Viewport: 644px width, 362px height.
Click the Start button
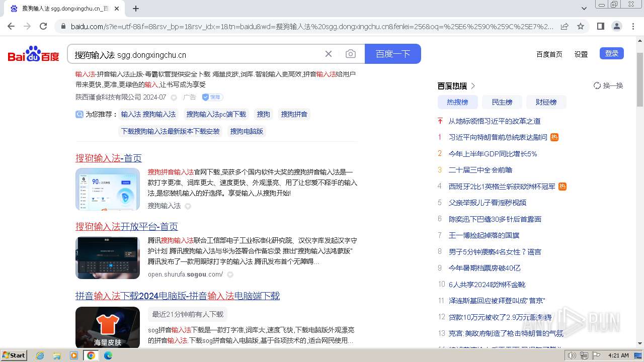coord(14,355)
